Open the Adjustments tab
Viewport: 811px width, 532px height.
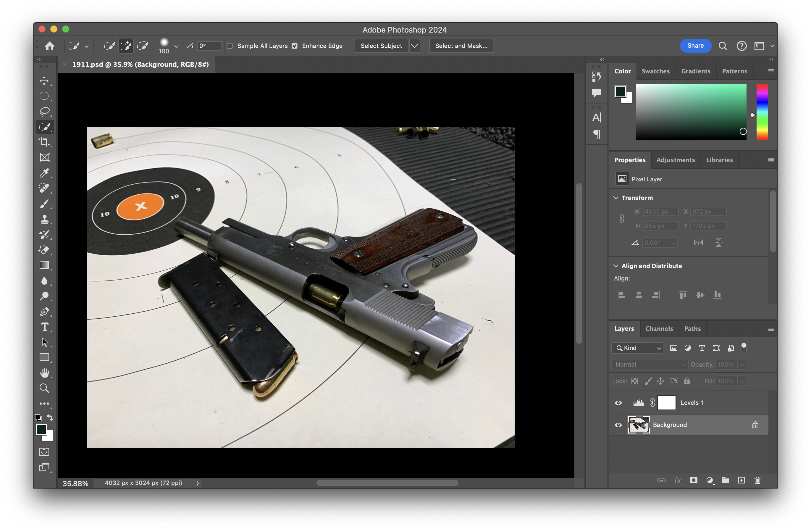point(675,160)
